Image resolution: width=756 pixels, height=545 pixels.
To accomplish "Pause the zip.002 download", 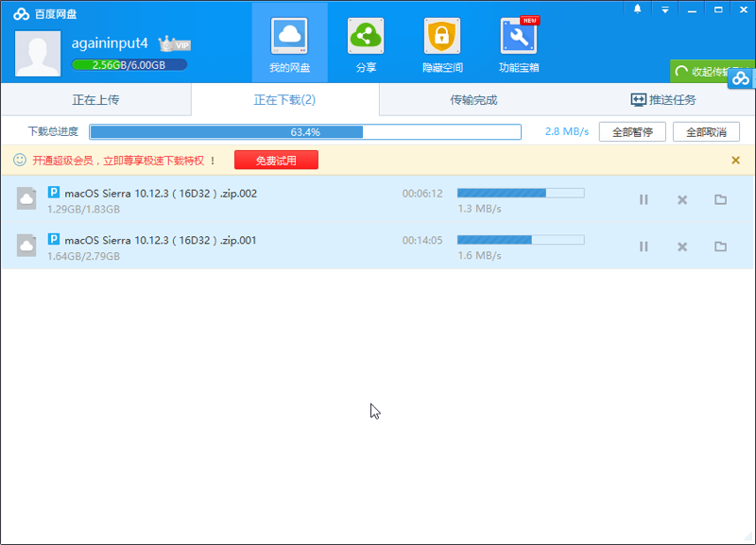I will 644,199.
